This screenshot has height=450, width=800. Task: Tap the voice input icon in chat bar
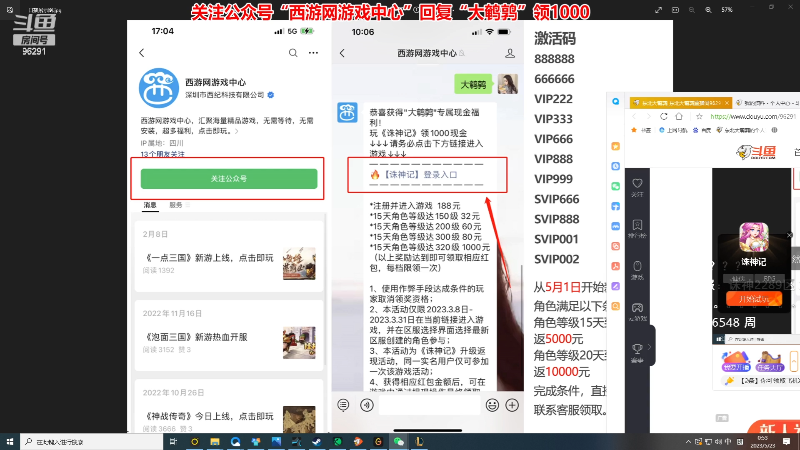[366, 405]
